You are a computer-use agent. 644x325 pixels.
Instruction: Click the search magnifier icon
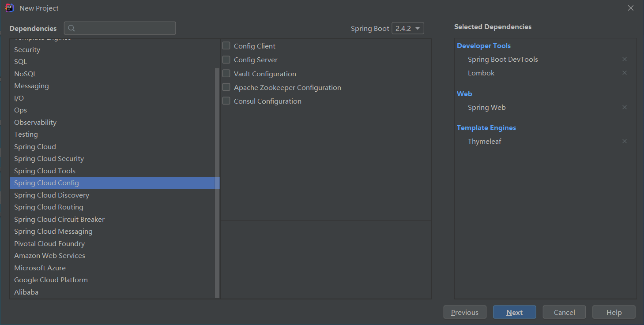point(72,28)
